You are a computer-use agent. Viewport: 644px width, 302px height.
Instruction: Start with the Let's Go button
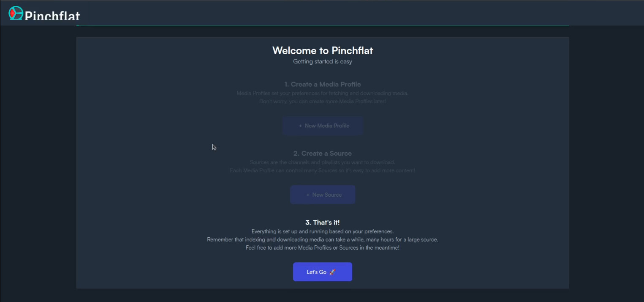click(x=323, y=272)
